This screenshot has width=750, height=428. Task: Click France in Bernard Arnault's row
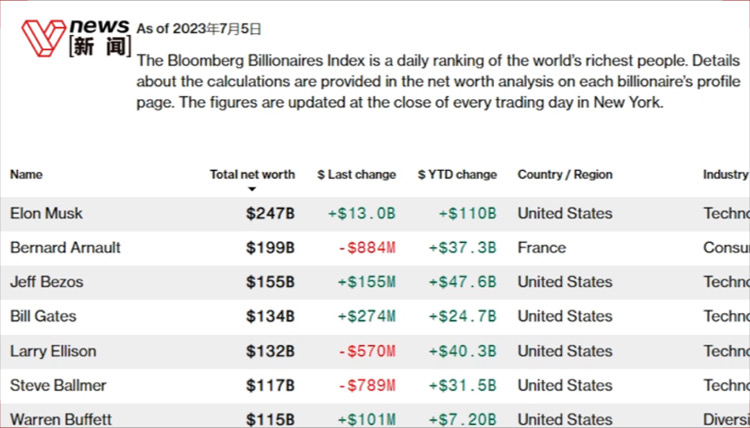(x=541, y=247)
